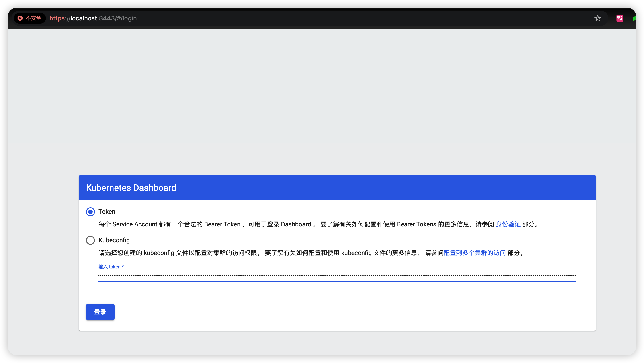Click the empty gray area above login card

pyautogui.click(x=322, y=100)
